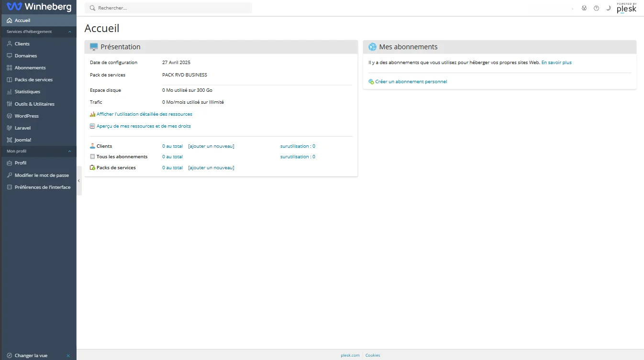Click 0 au total in Tous les abonnements row
This screenshot has height=360, width=644.
click(172, 157)
